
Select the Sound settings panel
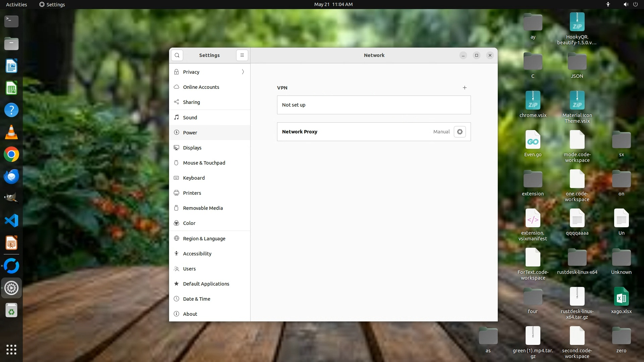[x=190, y=118]
